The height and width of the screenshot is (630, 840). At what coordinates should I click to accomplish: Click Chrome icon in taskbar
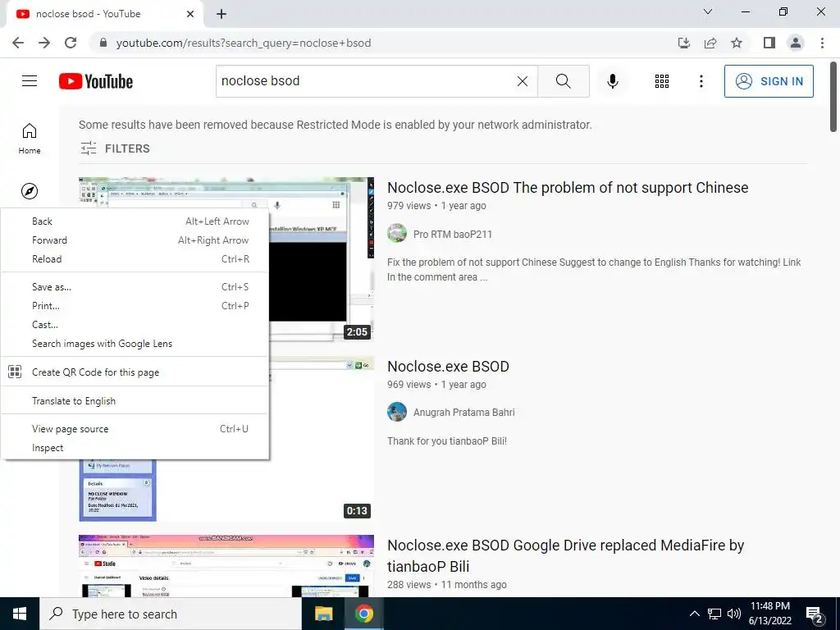tap(363, 614)
